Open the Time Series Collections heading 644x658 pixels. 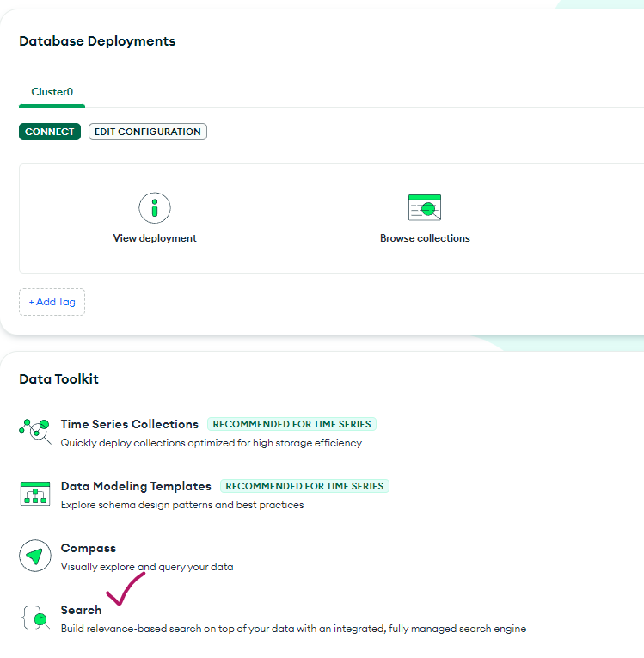pos(130,424)
